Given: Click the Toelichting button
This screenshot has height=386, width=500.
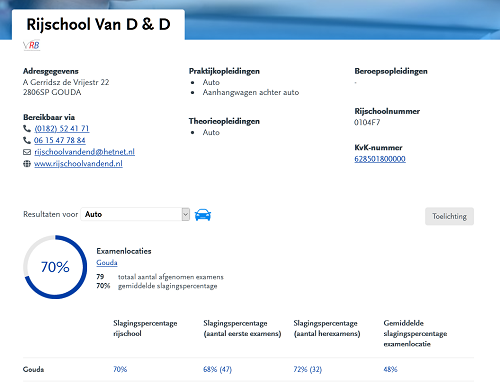Looking at the screenshot, I should click(x=449, y=216).
